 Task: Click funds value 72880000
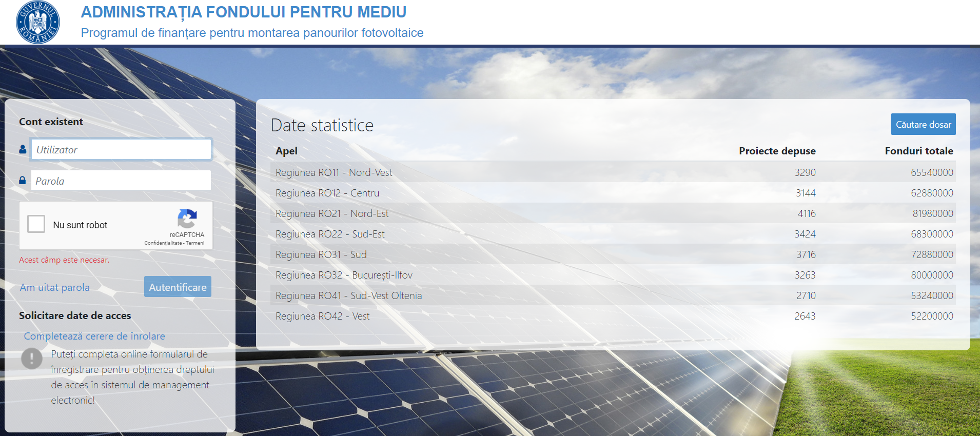[x=932, y=254]
